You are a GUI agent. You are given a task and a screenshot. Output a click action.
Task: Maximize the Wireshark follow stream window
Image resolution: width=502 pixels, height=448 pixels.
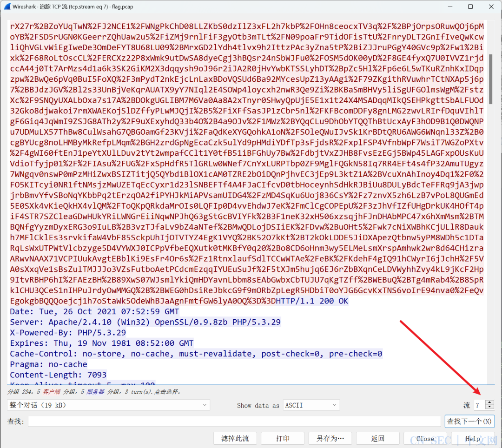point(470,7)
